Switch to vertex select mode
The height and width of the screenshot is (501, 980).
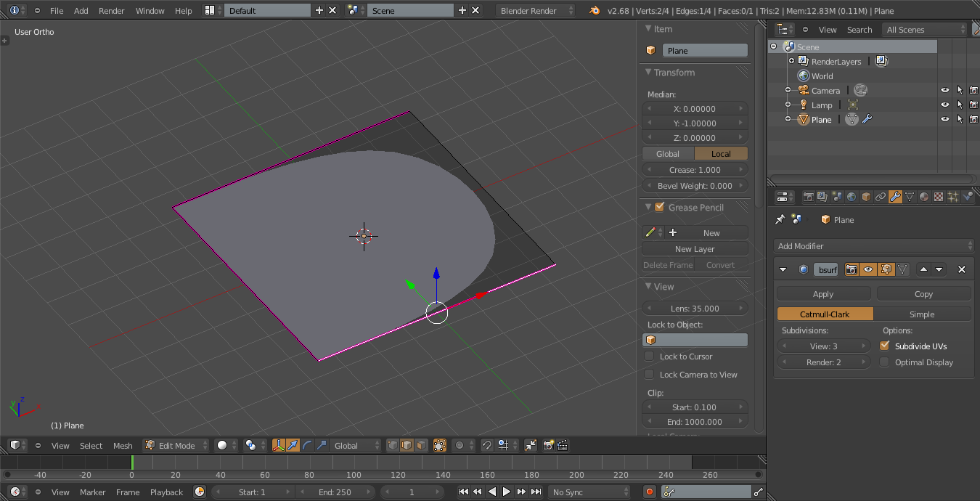click(393, 445)
